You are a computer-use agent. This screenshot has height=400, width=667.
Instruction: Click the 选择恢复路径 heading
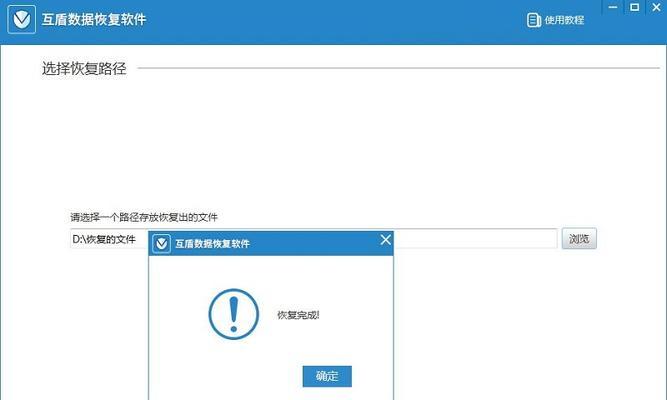(84, 69)
